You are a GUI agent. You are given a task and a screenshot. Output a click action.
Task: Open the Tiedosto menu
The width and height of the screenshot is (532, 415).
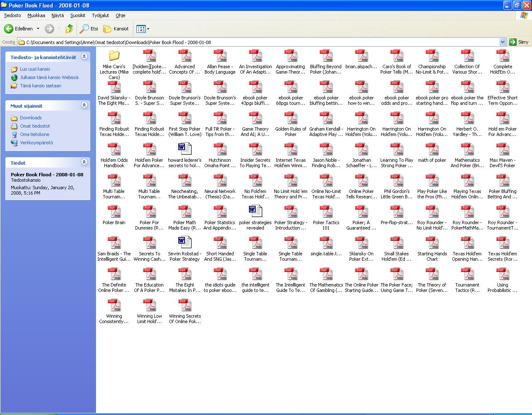pos(12,15)
